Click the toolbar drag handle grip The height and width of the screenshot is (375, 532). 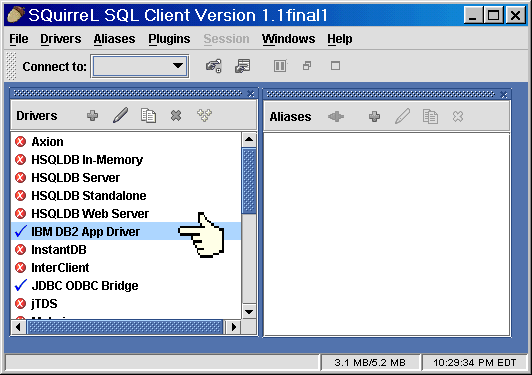point(12,66)
